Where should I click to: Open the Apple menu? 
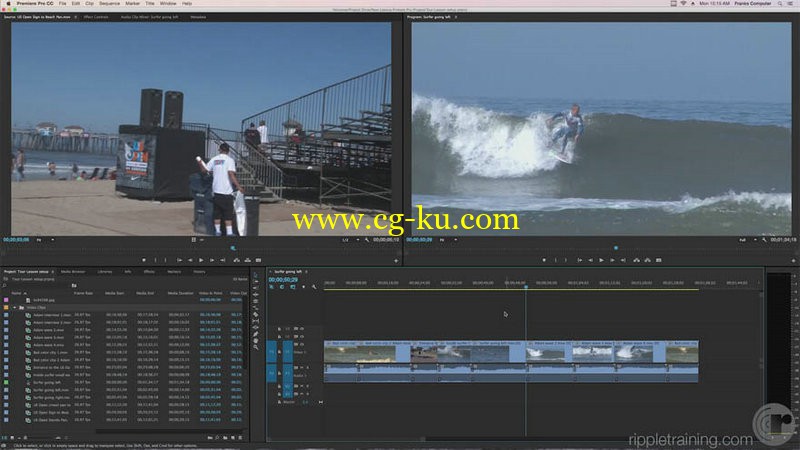[8, 4]
